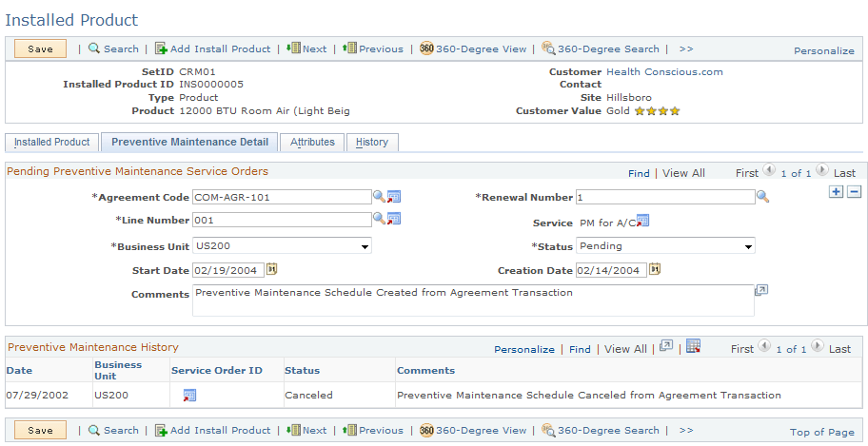
Task: Delete row with minus button
Action: [854, 192]
